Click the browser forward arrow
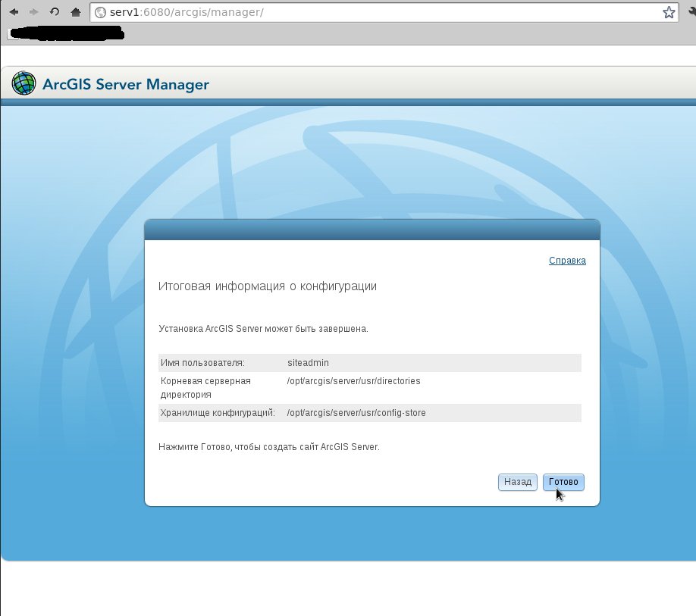The width and height of the screenshot is (696, 616). click(33, 12)
